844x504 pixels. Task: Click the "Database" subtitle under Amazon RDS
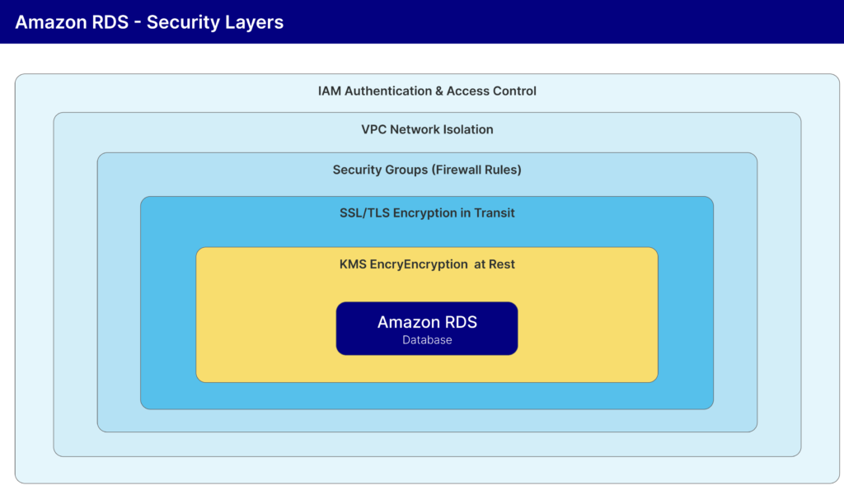pos(427,340)
